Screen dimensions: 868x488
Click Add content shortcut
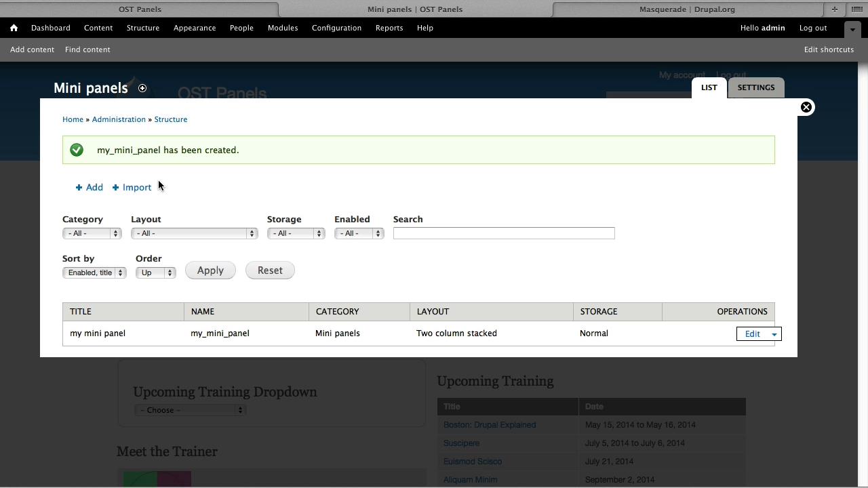[x=32, y=49]
